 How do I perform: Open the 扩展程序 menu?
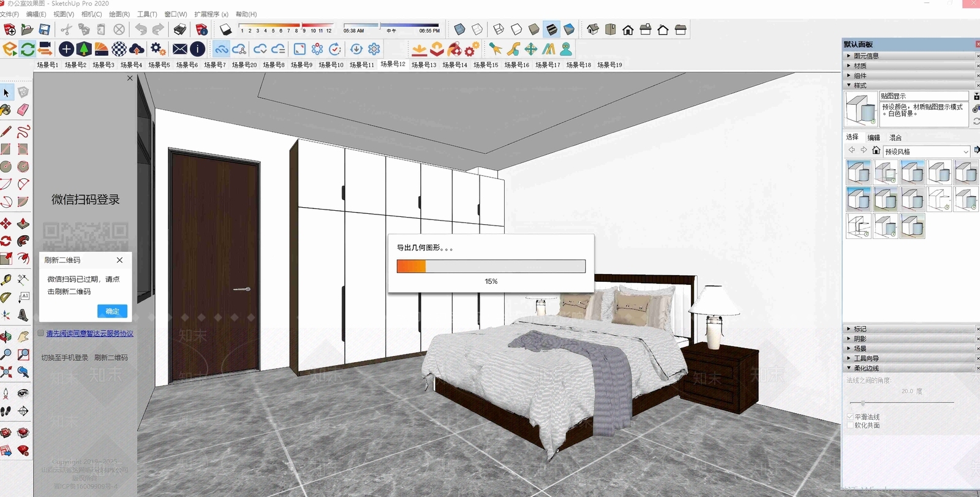click(x=211, y=14)
